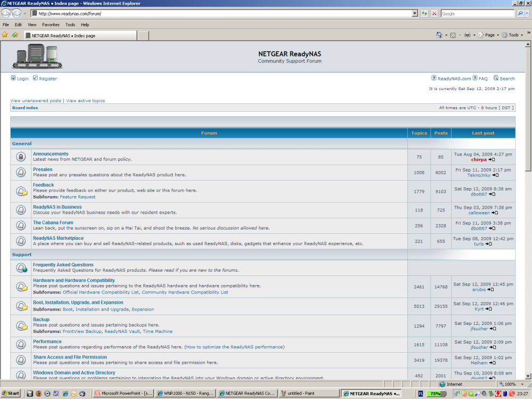532x399 pixels.
Task: Click the Login link
Action: (20, 78)
